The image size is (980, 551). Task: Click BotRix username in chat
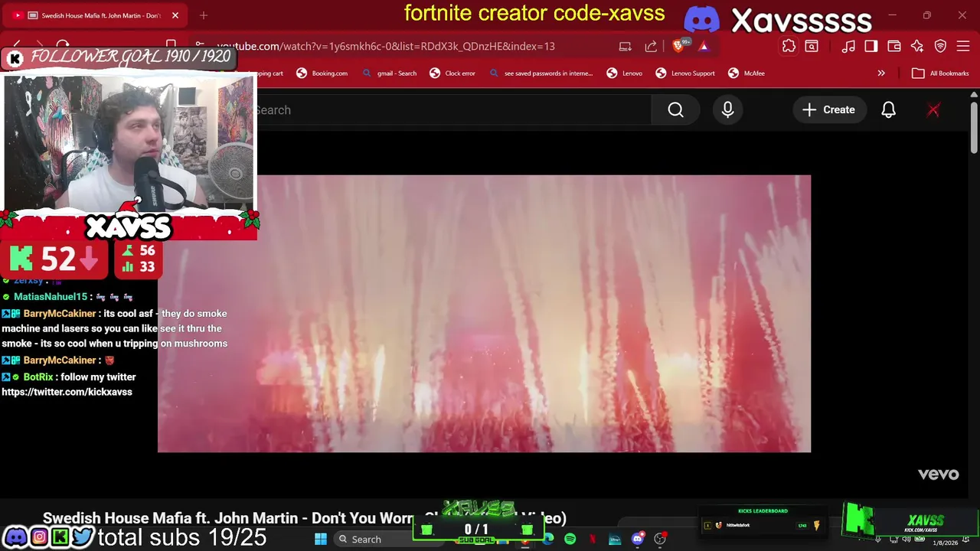pos(38,377)
